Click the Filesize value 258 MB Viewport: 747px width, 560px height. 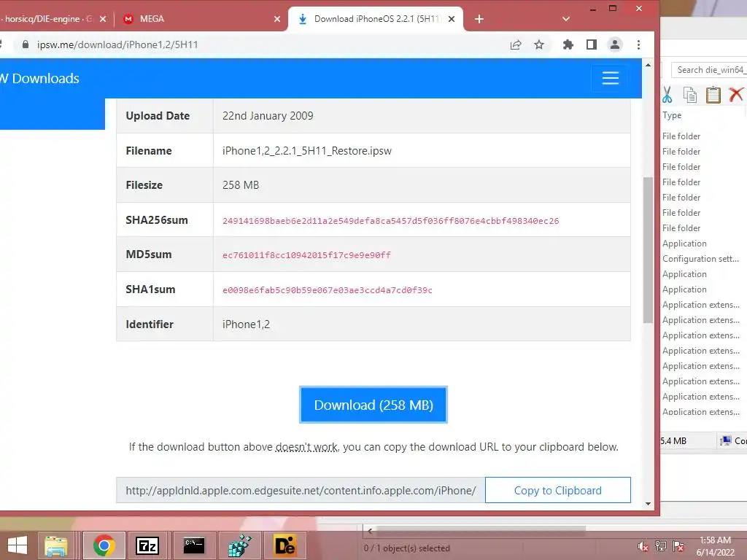[x=241, y=185]
